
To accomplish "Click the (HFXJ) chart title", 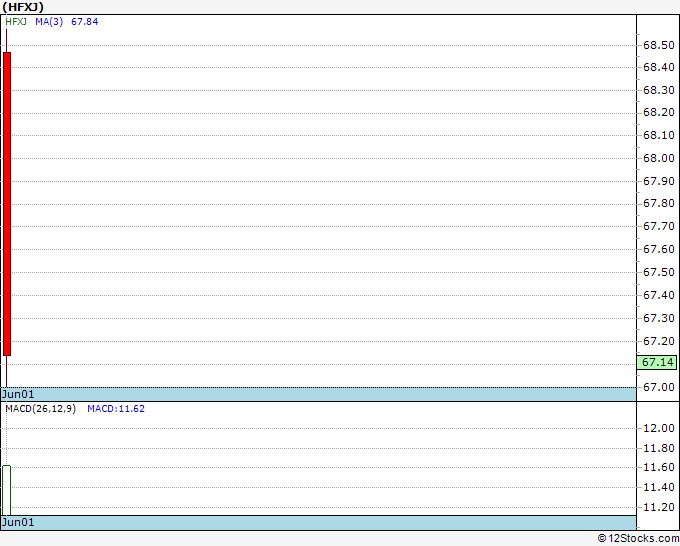I will click(23, 7).
